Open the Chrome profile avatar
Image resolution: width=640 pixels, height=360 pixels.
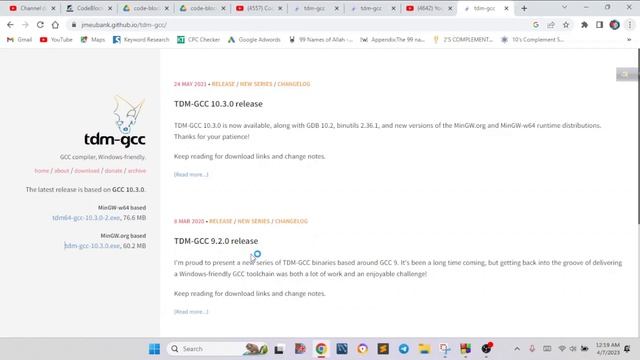tap(614, 25)
